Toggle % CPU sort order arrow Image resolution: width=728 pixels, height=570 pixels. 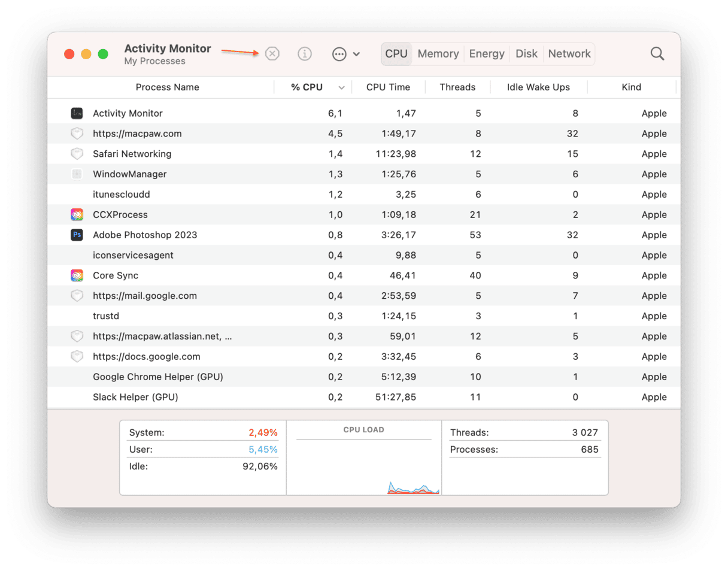[342, 87]
